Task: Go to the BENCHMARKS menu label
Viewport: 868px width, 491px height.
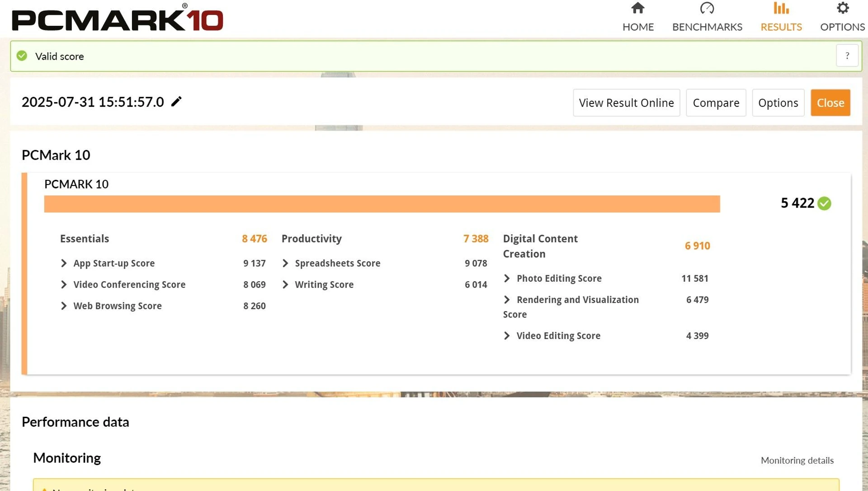Action: point(707,27)
